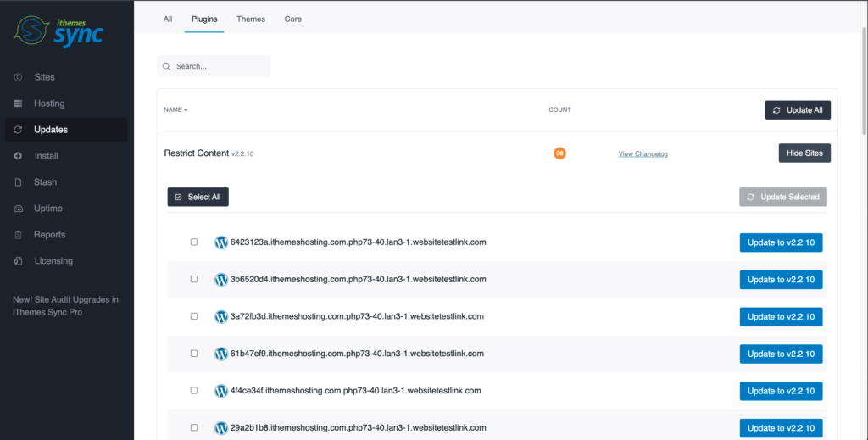The height and width of the screenshot is (440, 868).
Task: Click WordPress icon for 29a2b1b8 site
Action: click(221, 428)
